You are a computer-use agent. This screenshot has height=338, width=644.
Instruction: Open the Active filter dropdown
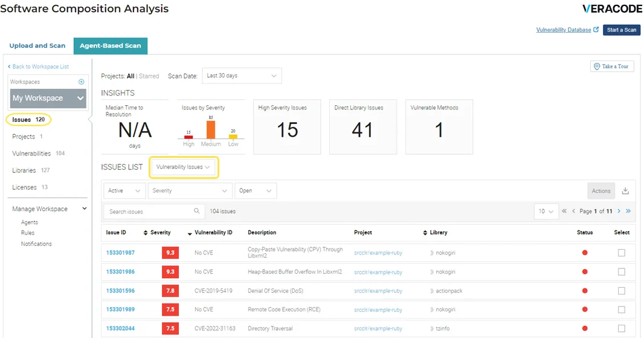124,191
